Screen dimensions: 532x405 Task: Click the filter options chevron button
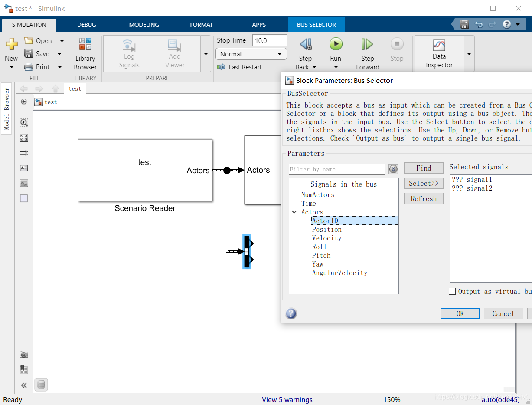click(393, 169)
